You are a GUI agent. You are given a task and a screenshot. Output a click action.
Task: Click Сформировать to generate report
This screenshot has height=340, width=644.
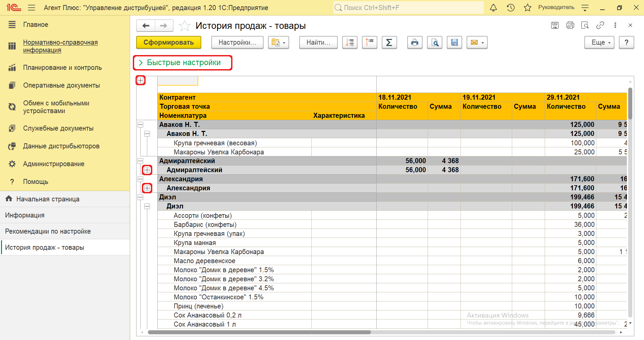[x=169, y=42]
